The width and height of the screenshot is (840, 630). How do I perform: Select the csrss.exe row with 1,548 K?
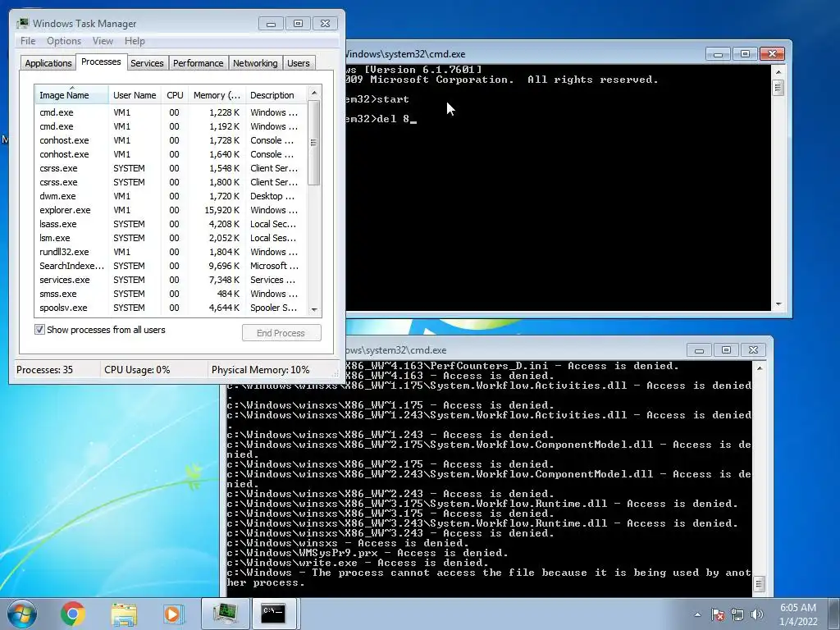pos(171,168)
